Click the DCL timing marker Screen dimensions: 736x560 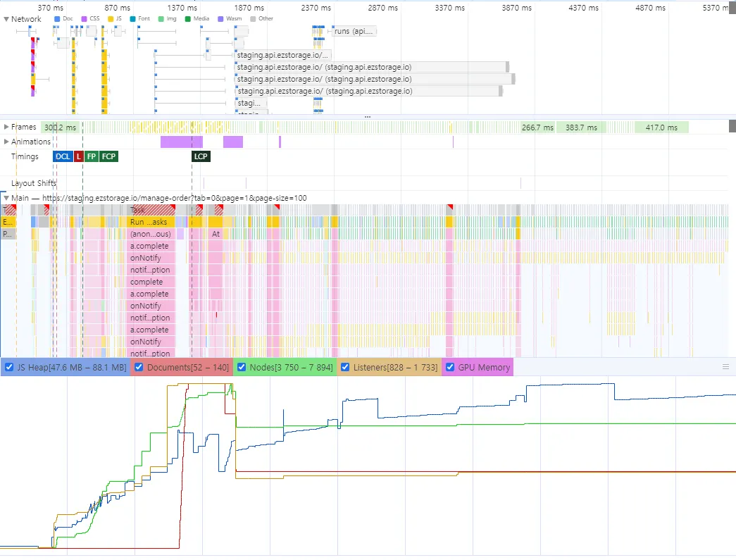click(63, 156)
